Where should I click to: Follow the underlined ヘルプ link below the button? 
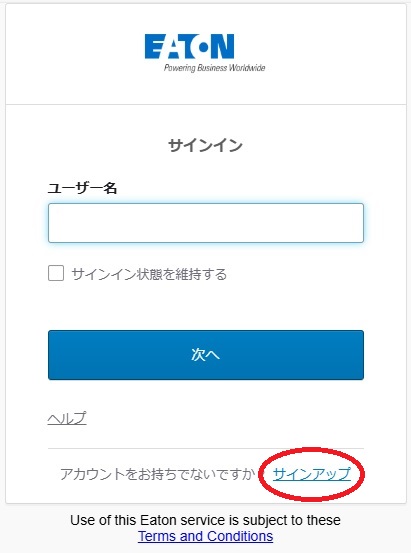pos(67,418)
